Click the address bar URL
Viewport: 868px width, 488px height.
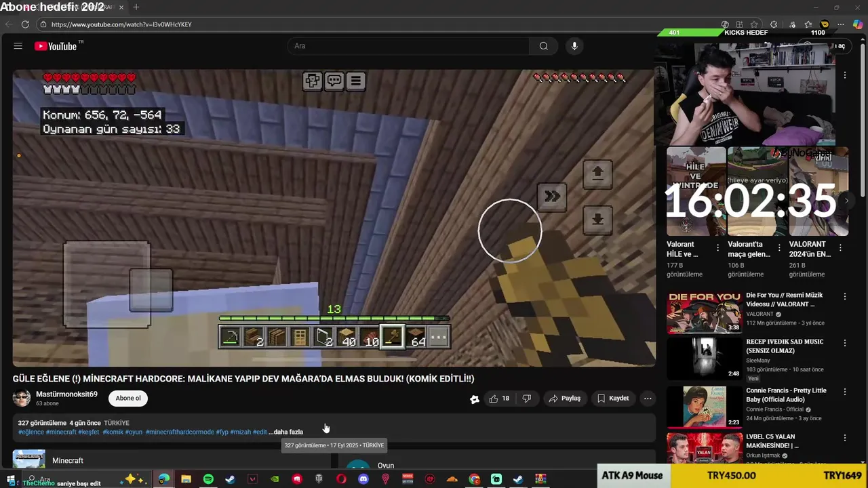[x=121, y=24]
